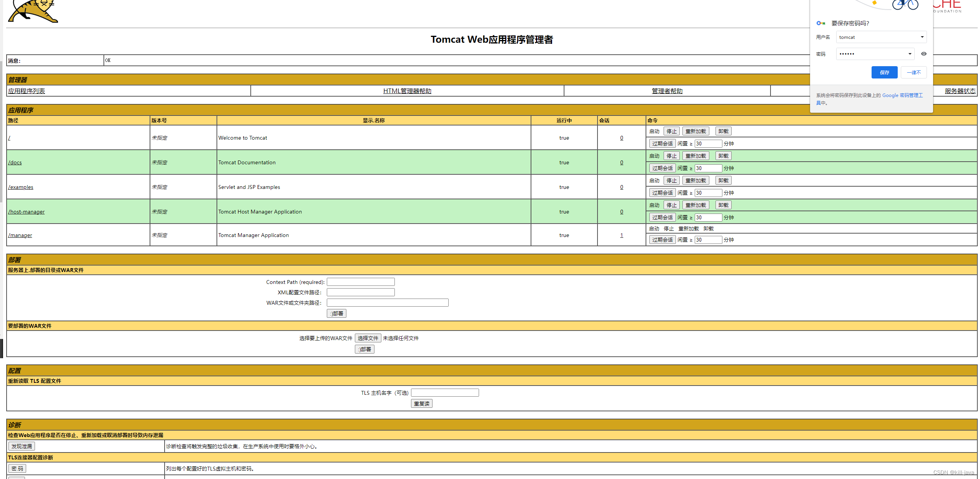
Task: Click 停止 for Servlet and JSP Examples
Action: pyautogui.click(x=671, y=180)
